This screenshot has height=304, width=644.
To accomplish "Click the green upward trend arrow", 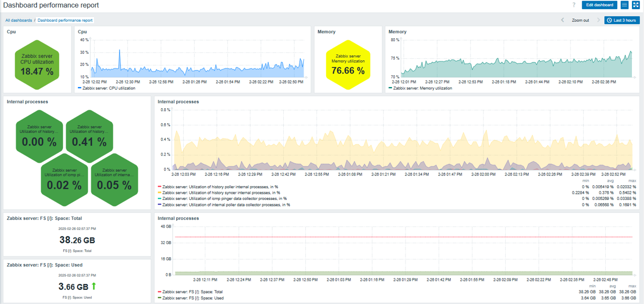I will (94, 286).
